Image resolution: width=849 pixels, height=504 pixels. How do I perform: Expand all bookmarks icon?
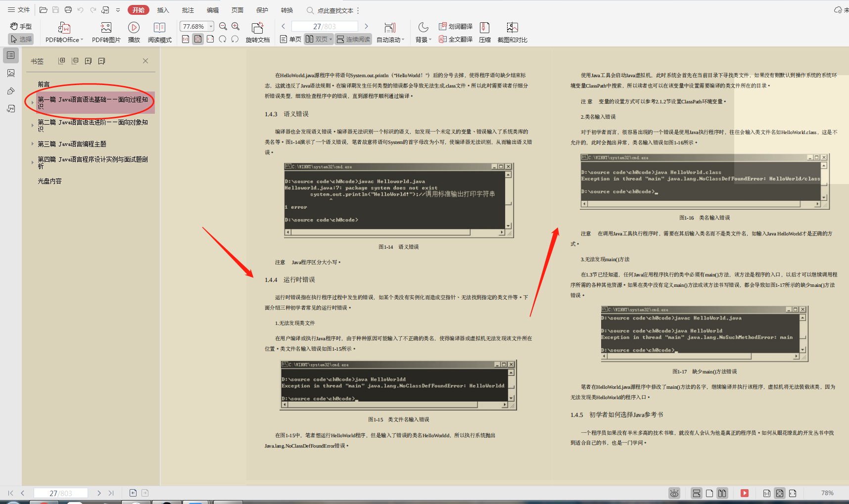pos(62,61)
